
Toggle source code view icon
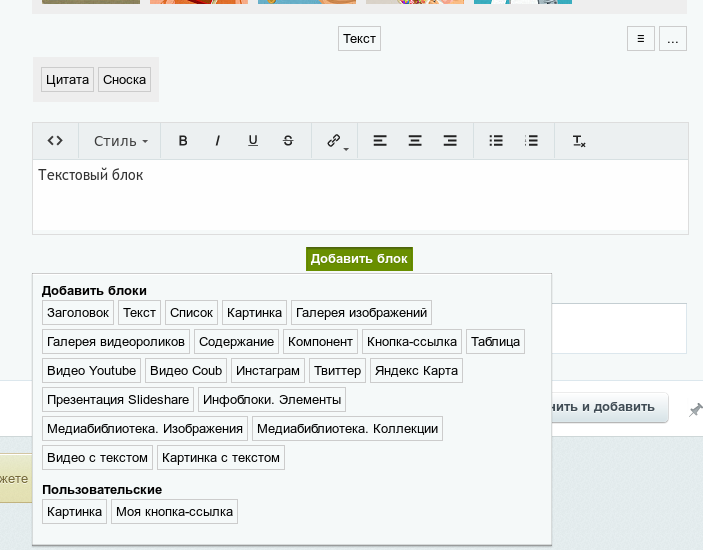click(x=56, y=141)
